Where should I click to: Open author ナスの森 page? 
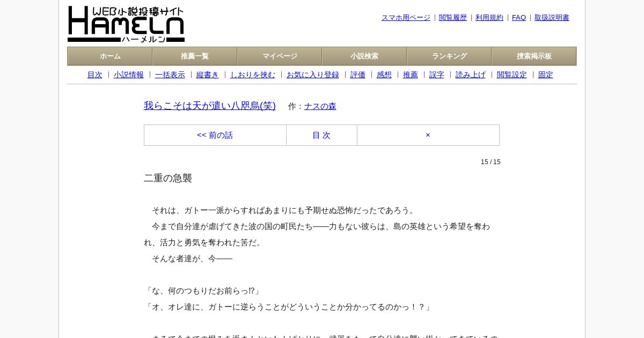pyautogui.click(x=320, y=106)
